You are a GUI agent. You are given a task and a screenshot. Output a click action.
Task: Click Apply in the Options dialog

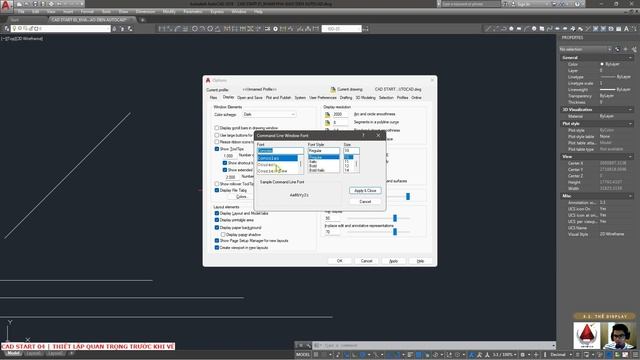(393, 261)
